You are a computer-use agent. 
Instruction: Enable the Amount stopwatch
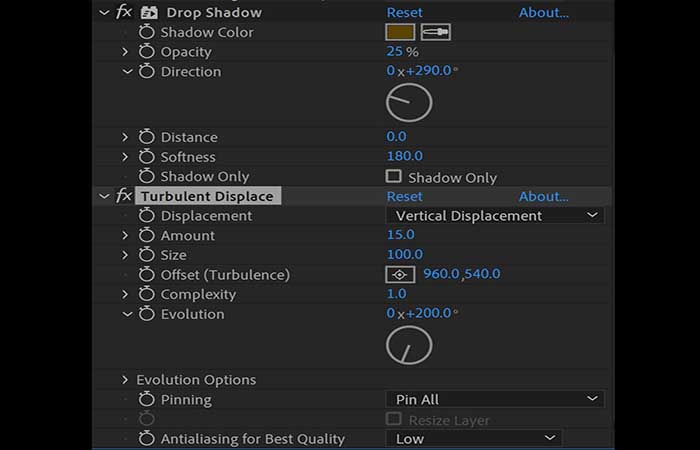(146, 235)
